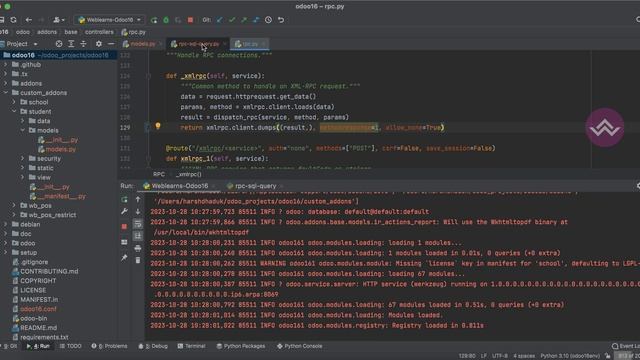Expand the school folder

pyautogui.click(x=14, y=102)
